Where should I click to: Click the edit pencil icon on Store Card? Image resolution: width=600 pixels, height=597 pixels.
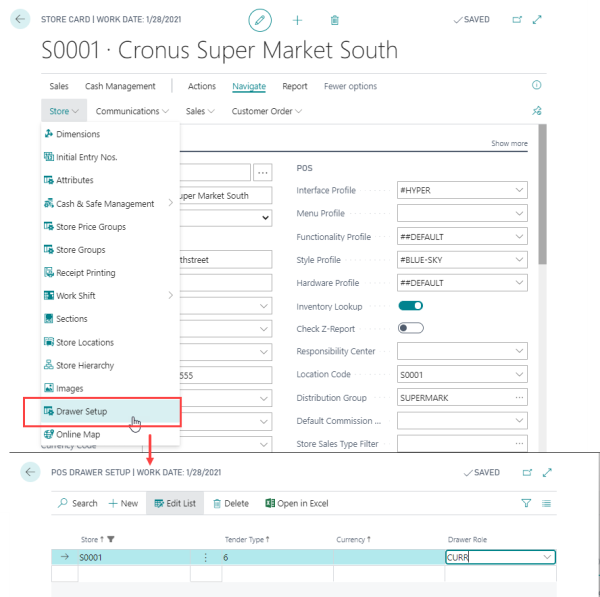[260, 20]
